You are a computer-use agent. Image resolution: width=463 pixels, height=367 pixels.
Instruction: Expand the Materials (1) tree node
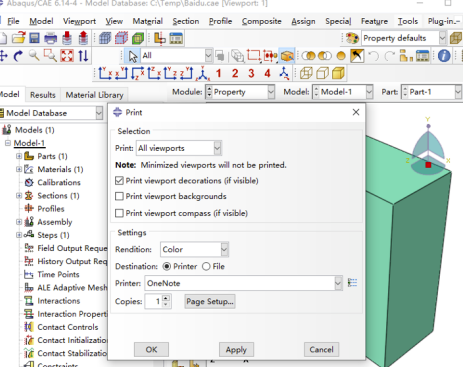pyautogui.click(x=19, y=169)
